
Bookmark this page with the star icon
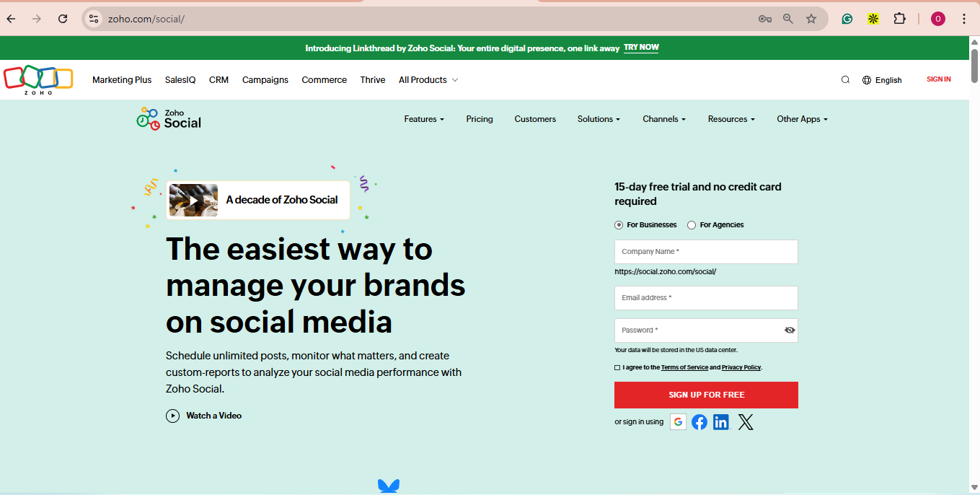point(811,19)
